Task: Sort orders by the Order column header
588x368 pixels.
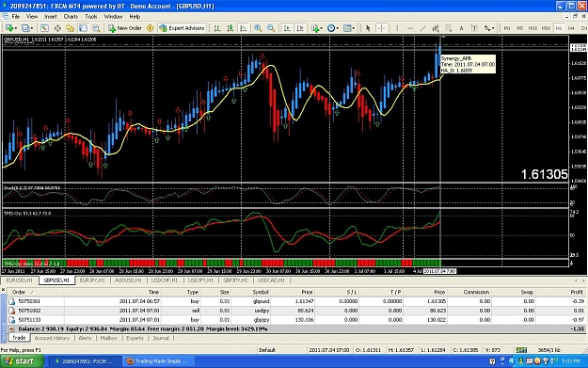Action: (x=19, y=292)
